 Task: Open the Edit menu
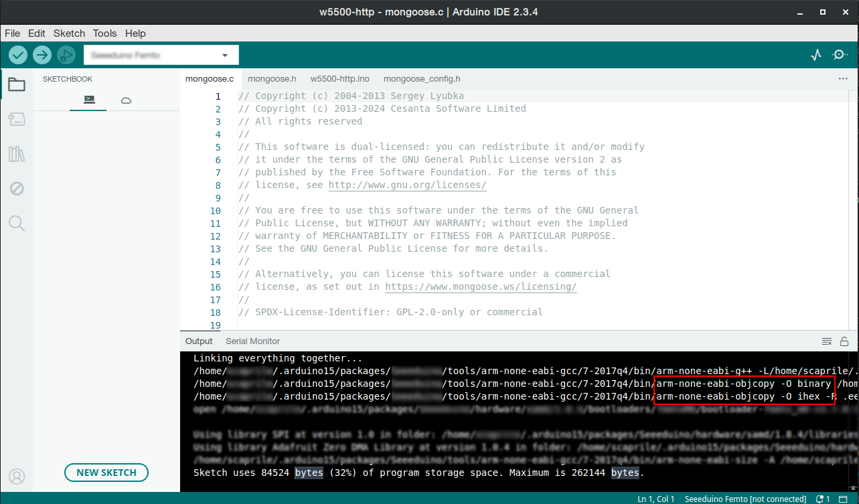[x=37, y=33]
